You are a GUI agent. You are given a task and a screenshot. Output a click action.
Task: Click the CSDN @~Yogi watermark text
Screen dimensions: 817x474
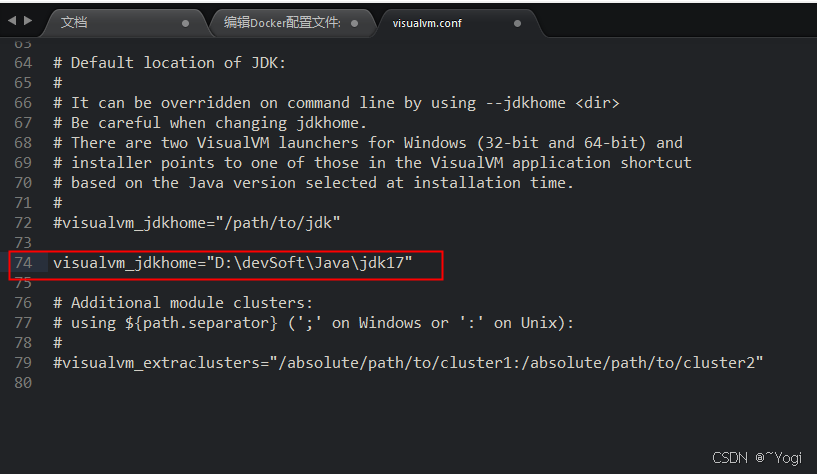(758, 457)
